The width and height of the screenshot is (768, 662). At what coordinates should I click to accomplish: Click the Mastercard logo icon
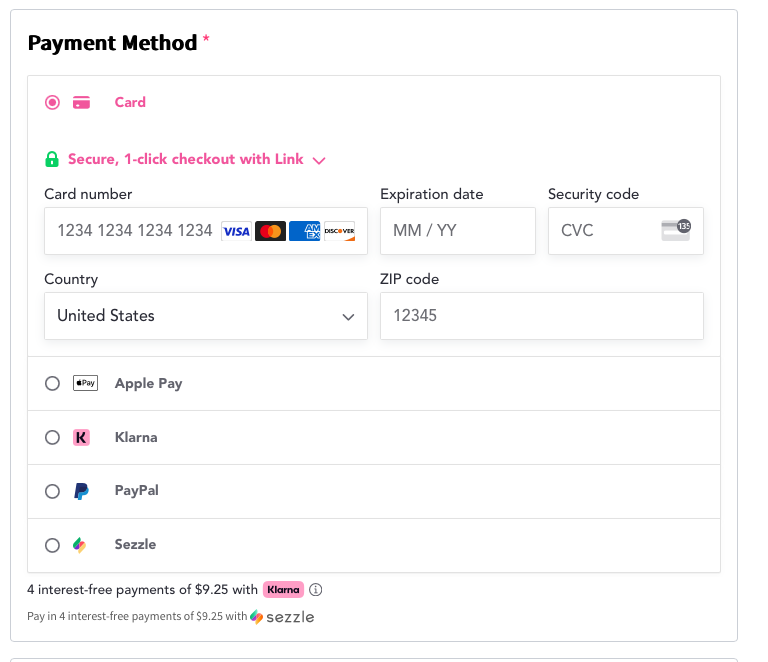(x=270, y=231)
